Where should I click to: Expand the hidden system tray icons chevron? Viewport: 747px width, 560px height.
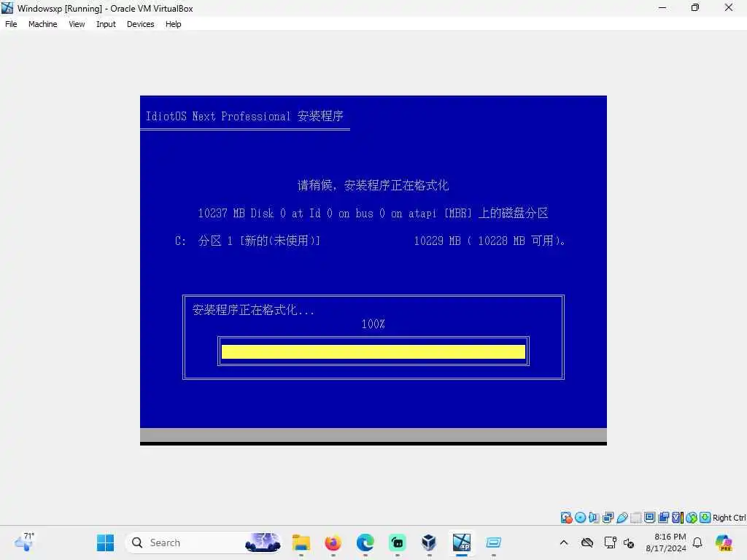point(564,542)
